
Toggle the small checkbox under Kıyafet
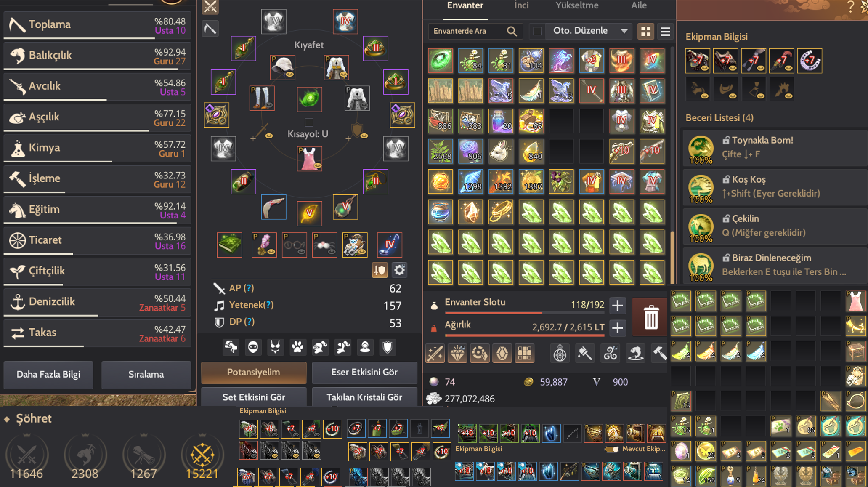(x=309, y=122)
